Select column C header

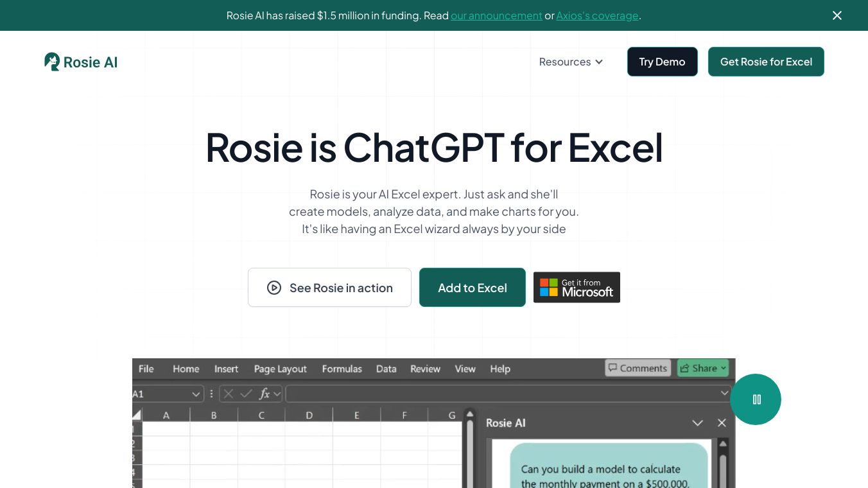point(261,415)
